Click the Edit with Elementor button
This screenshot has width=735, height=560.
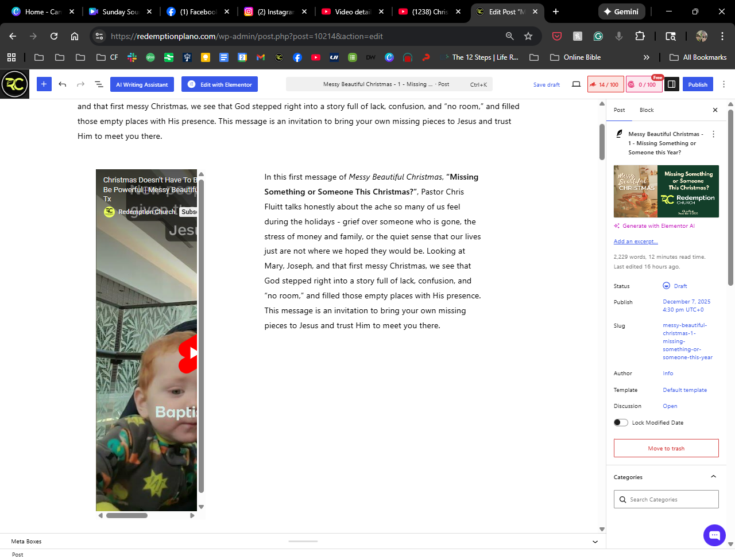[219, 84]
